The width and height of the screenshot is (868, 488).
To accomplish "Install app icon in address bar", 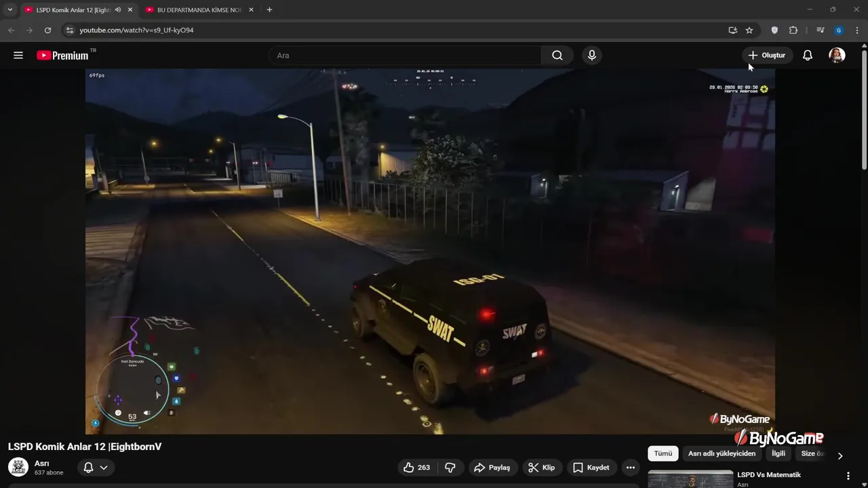I will [732, 30].
